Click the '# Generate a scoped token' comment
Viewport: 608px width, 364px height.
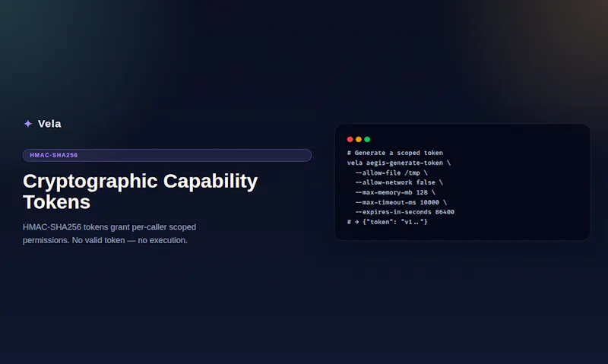(394, 153)
